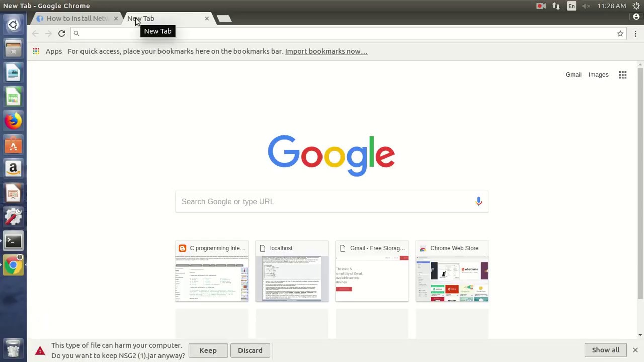644x362 pixels.
Task: Click the Google logo
Action: click(x=332, y=155)
